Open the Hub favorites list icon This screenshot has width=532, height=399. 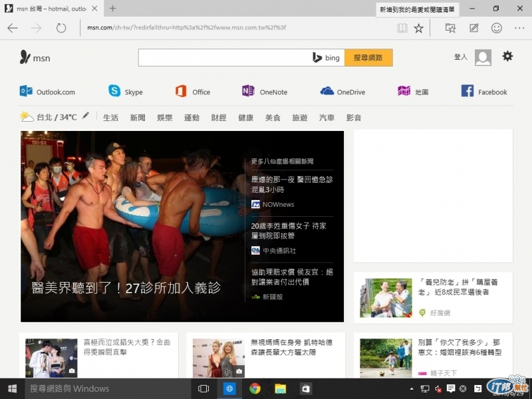[450, 28]
